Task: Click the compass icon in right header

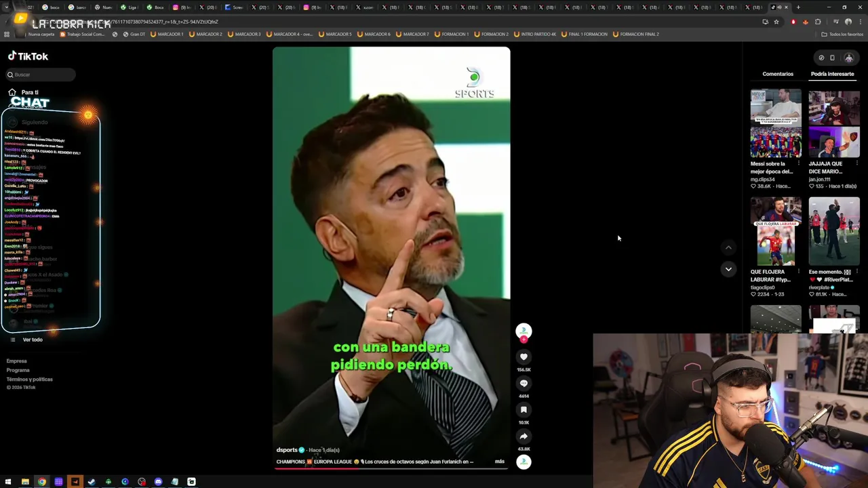Action: click(821, 58)
